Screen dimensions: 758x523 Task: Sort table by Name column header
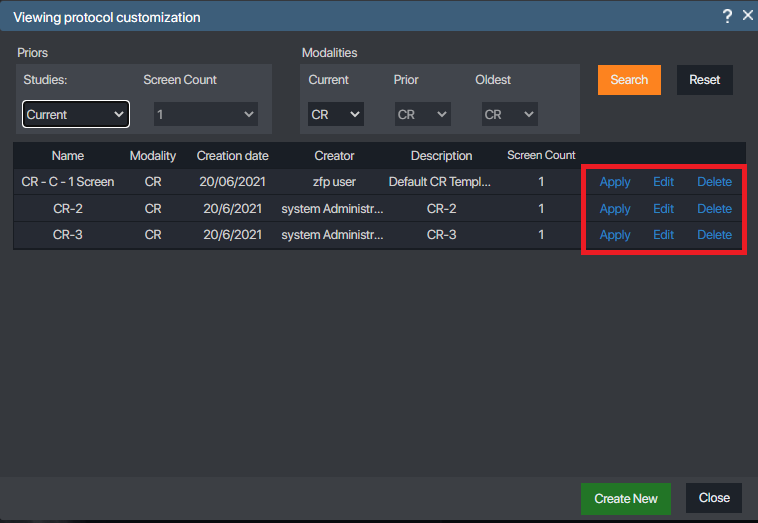click(68, 155)
